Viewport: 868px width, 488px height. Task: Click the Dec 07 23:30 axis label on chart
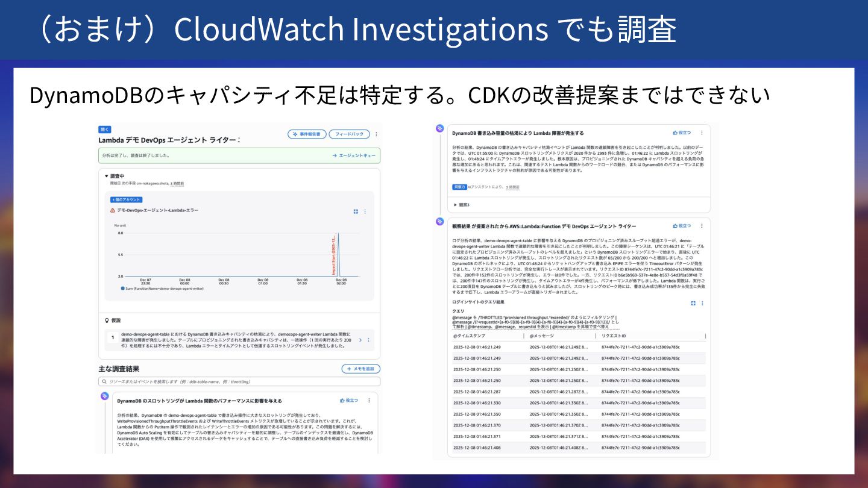coord(145,282)
